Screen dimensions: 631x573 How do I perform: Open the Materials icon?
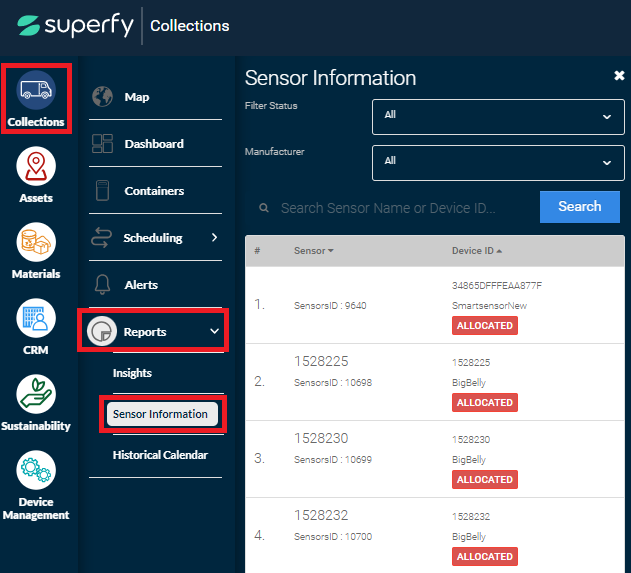tap(36, 242)
